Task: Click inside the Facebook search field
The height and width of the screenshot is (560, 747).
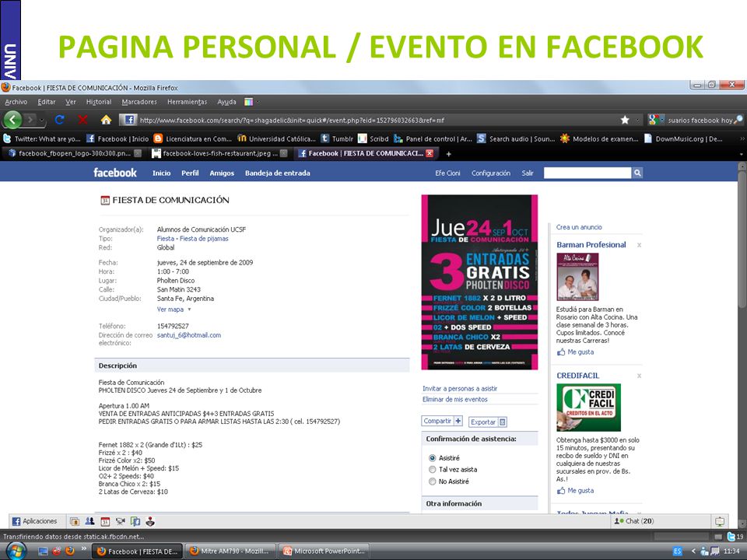Action: (x=587, y=173)
